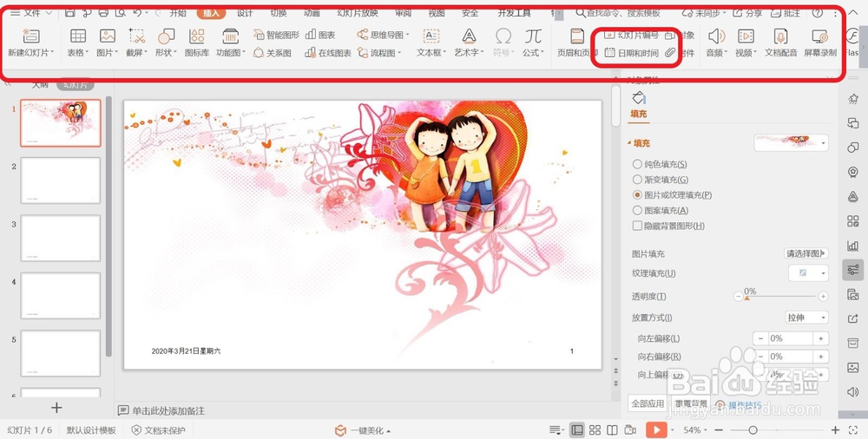
Task: Click the Undo arrow icon
Action: (x=137, y=12)
